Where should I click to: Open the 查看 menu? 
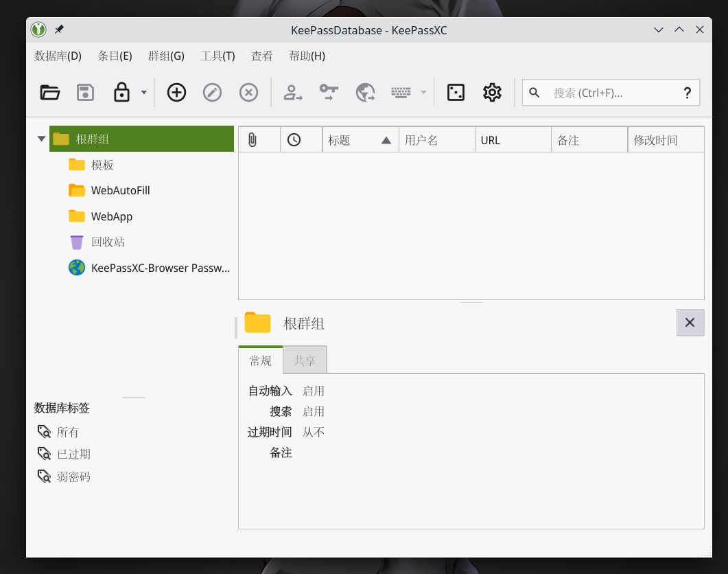coord(262,56)
